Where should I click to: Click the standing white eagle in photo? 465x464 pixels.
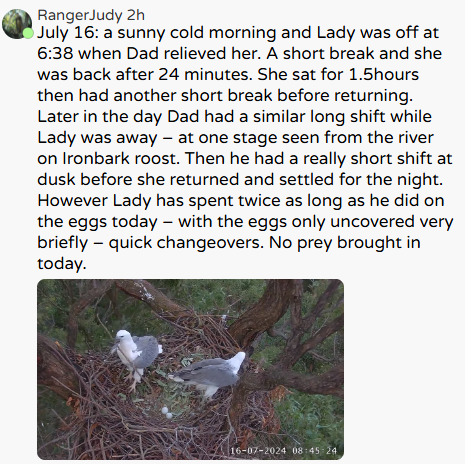click(x=136, y=357)
